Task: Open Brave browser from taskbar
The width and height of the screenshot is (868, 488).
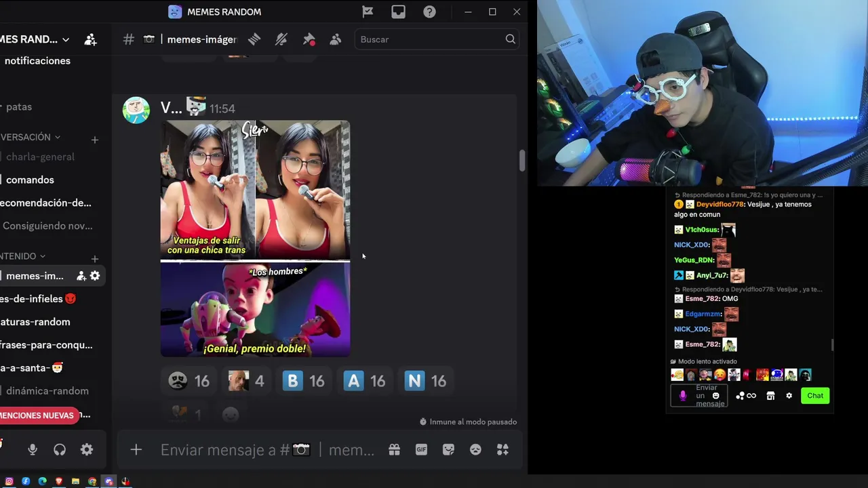Action: [x=58, y=481]
